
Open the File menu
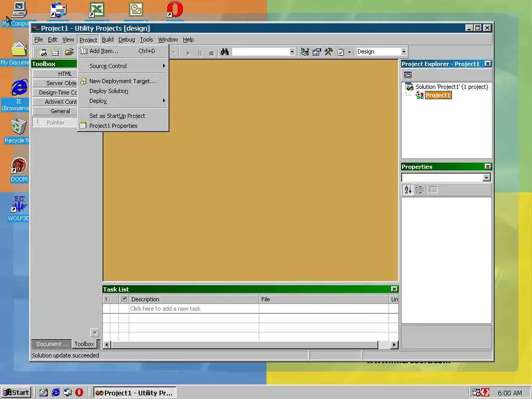38,39
